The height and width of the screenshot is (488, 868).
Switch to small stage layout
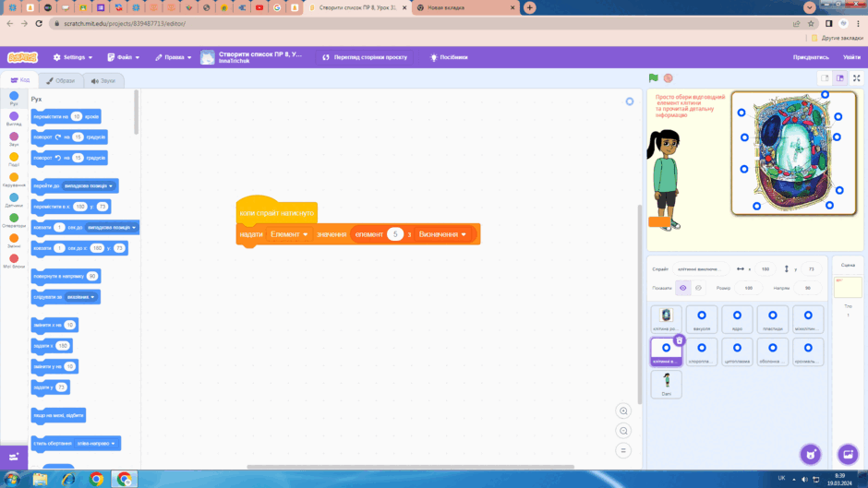(x=825, y=78)
